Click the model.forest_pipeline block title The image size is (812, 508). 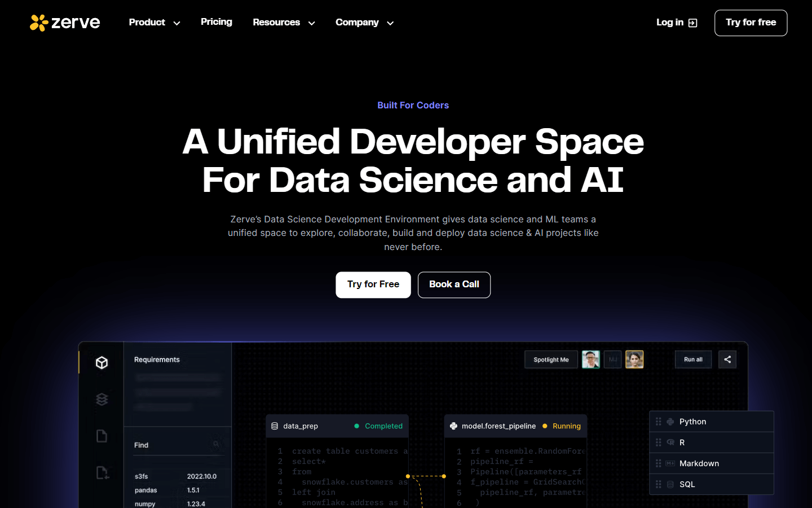click(x=498, y=426)
